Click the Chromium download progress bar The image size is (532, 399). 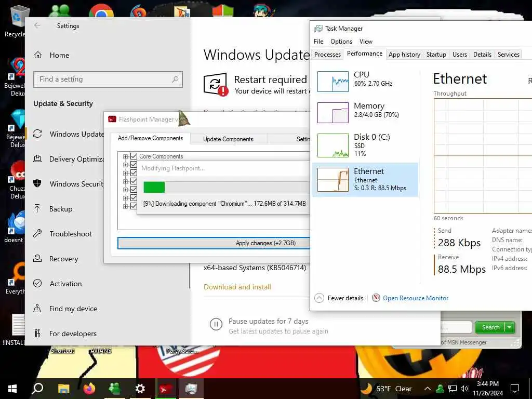pos(227,187)
